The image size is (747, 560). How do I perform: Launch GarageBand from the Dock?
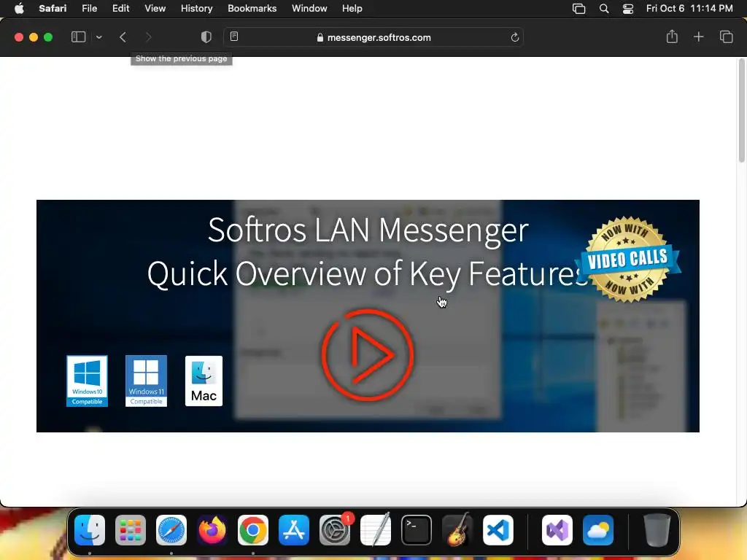tap(457, 530)
